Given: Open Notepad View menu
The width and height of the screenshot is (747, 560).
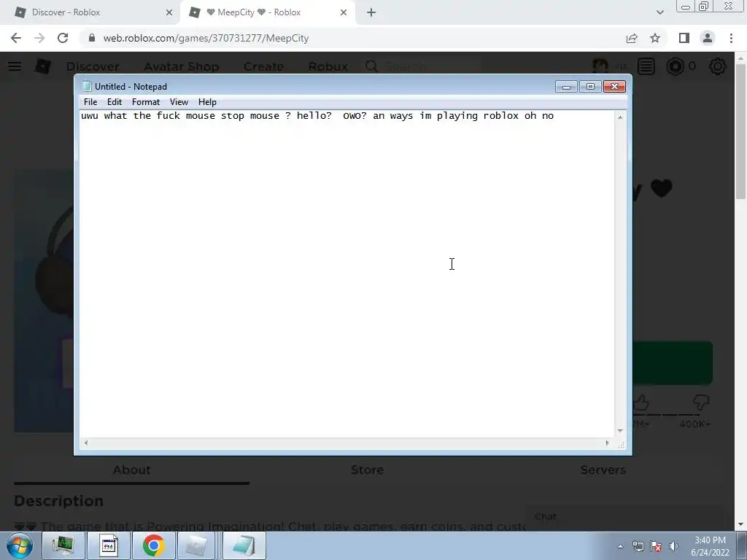Looking at the screenshot, I should pyautogui.click(x=179, y=102).
